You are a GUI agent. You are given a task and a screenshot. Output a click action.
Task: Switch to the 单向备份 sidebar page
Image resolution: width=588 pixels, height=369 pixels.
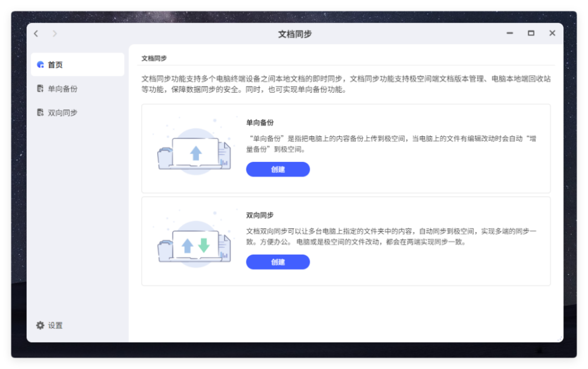pos(62,89)
